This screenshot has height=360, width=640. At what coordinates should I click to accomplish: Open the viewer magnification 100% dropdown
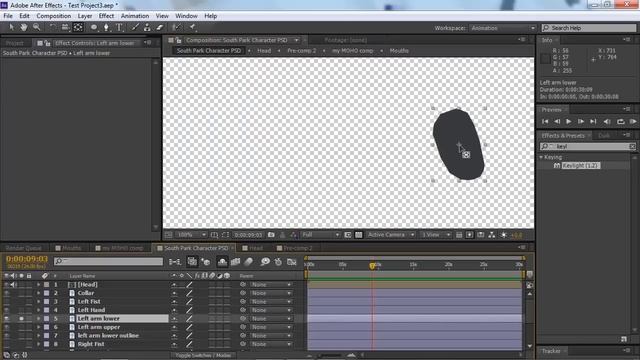191,235
